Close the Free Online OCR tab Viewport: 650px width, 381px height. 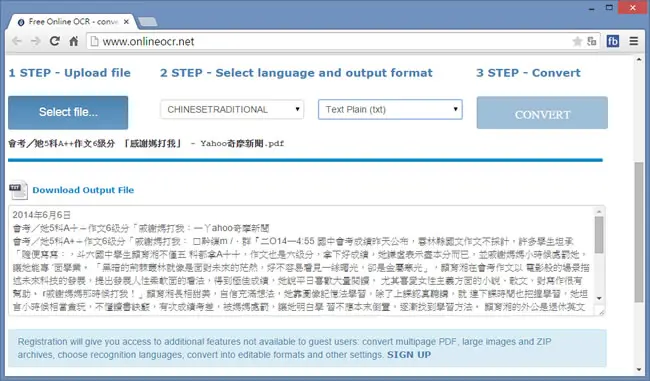[x=126, y=22]
